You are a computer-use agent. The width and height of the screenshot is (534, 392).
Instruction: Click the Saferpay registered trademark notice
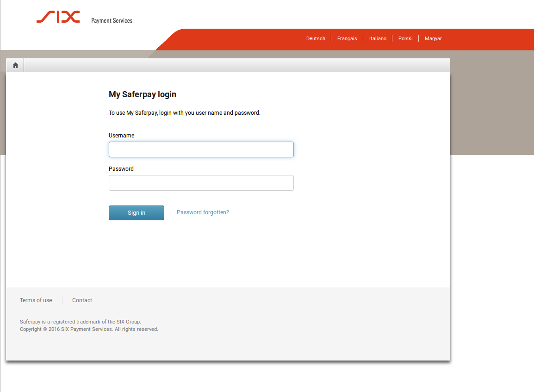click(81, 322)
